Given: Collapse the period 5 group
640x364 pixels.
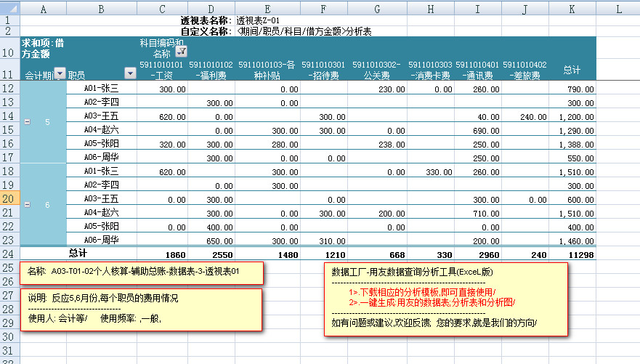Looking at the screenshot, I should click(27, 122).
